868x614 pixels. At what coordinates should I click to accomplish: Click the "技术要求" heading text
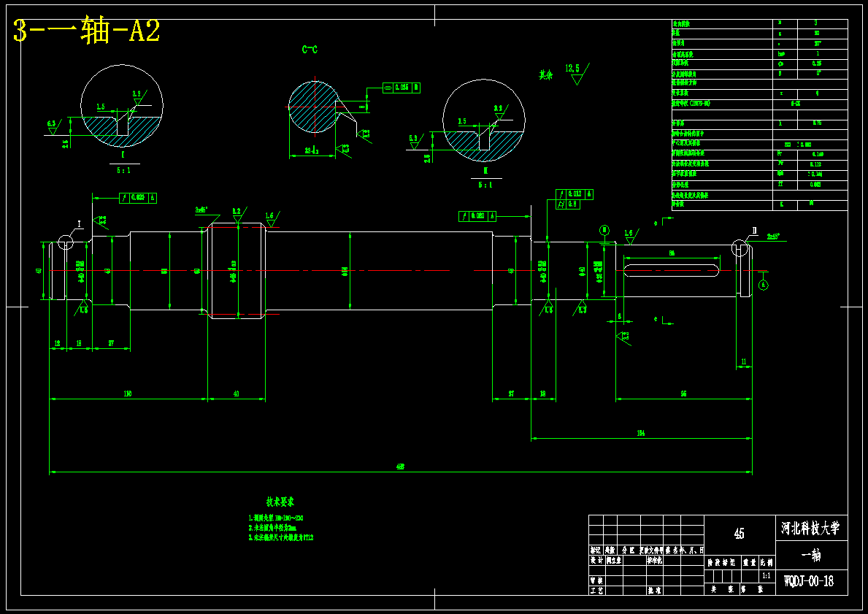[280, 502]
